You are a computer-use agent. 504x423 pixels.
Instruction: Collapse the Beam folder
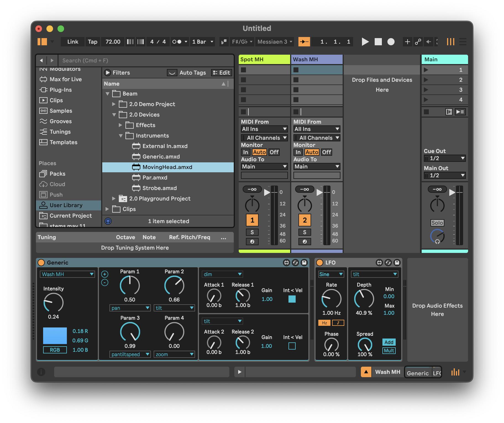107,94
